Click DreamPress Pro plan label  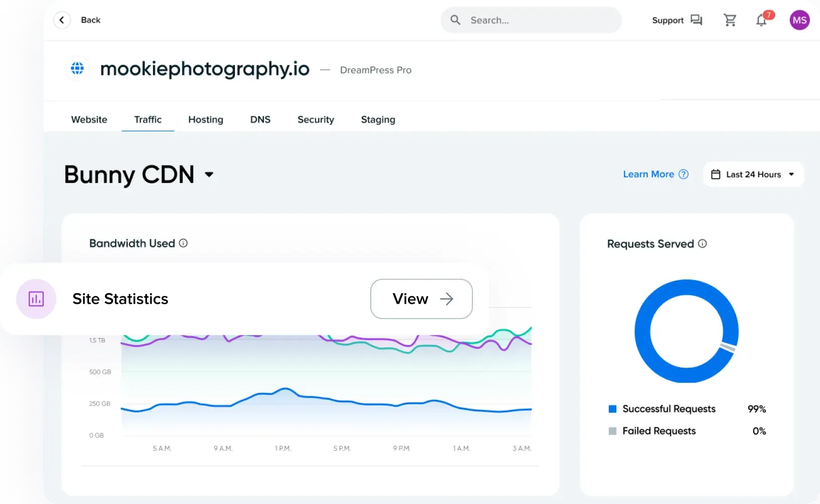(x=376, y=70)
